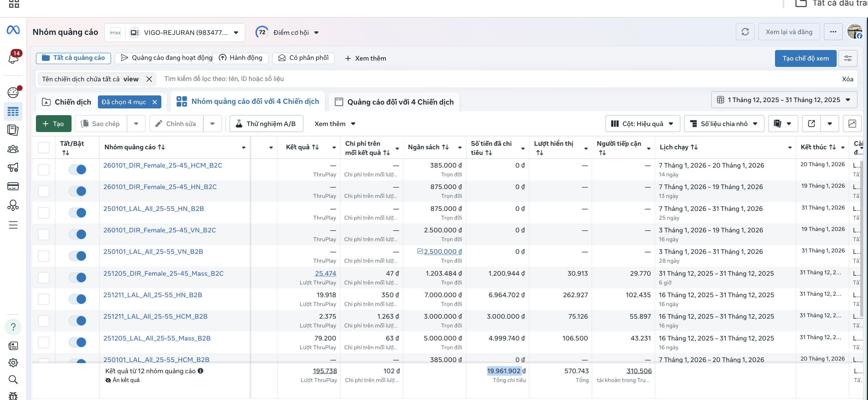This screenshot has height=400, width=868.
Task: Open the 251205_LAL_All_25-55_Mass_B2B ad set link
Action: (157, 338)
